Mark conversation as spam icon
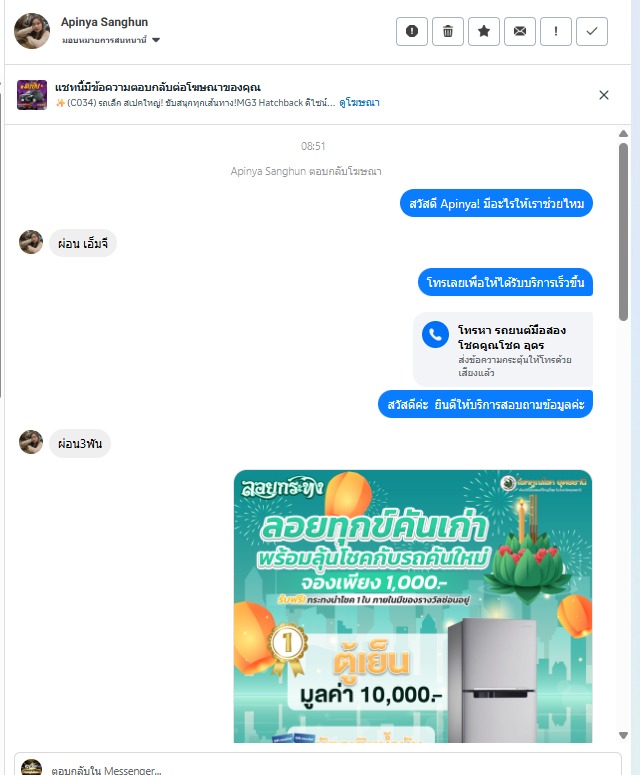Image resolution: width=640 pixels, height=775 pixels. coord(412,31)
